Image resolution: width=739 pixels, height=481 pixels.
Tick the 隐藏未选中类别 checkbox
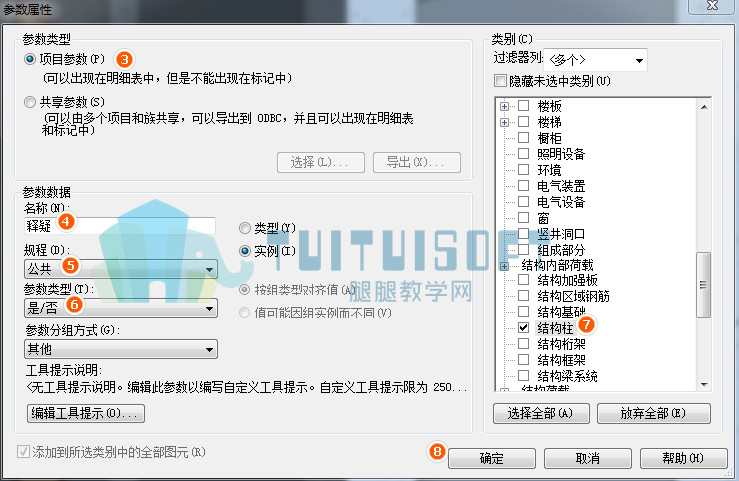tap(500, 81)
